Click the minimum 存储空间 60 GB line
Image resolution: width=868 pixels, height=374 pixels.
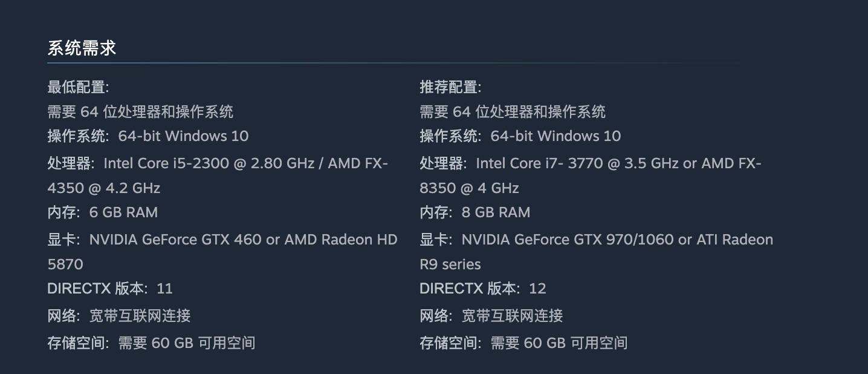[x=151, y=343]
